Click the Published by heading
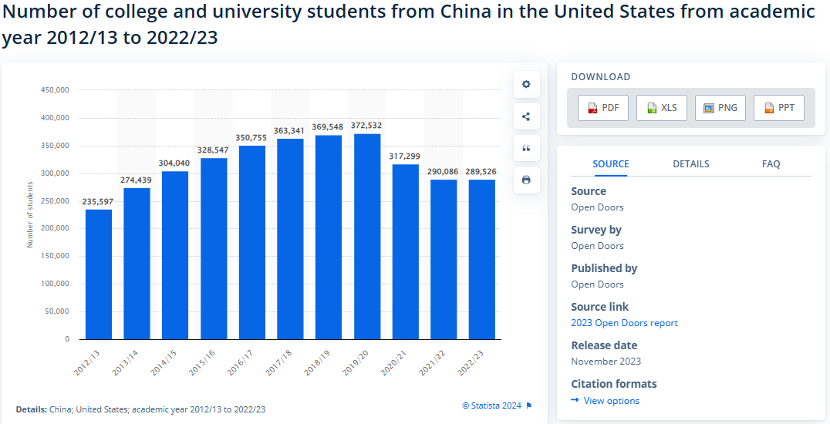This screenshot has height=424, width=830. (x=604, y=268)
